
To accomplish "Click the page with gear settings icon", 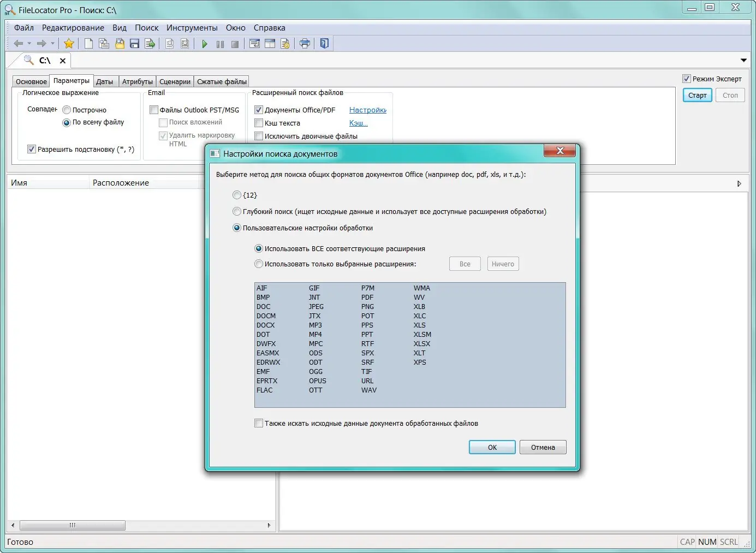I will (x=285, y=44).
